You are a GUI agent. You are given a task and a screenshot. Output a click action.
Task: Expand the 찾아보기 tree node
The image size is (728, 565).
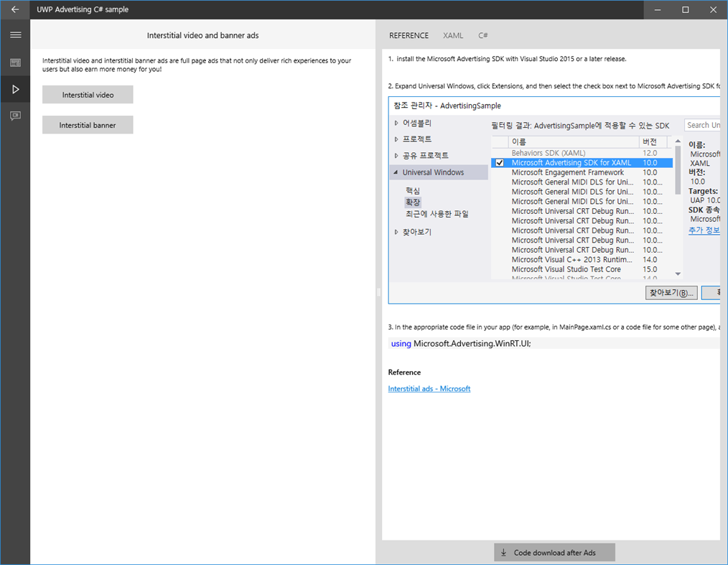[x=396, y=231]
